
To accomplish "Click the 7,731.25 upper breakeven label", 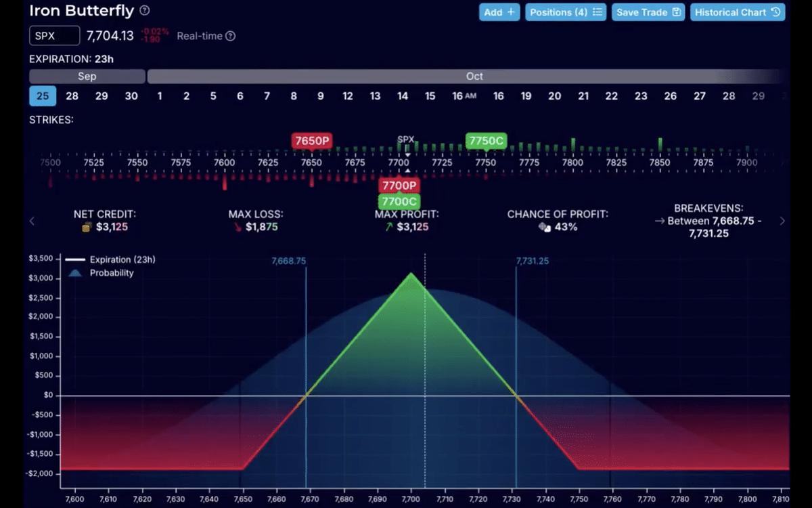I will [x=532, y=261].
